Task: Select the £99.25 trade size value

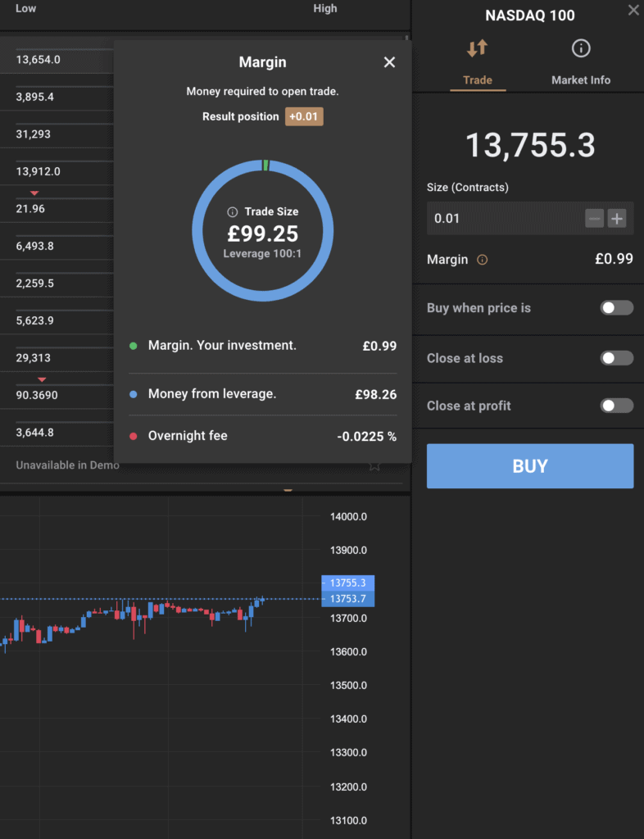Action: click(263, 234)
